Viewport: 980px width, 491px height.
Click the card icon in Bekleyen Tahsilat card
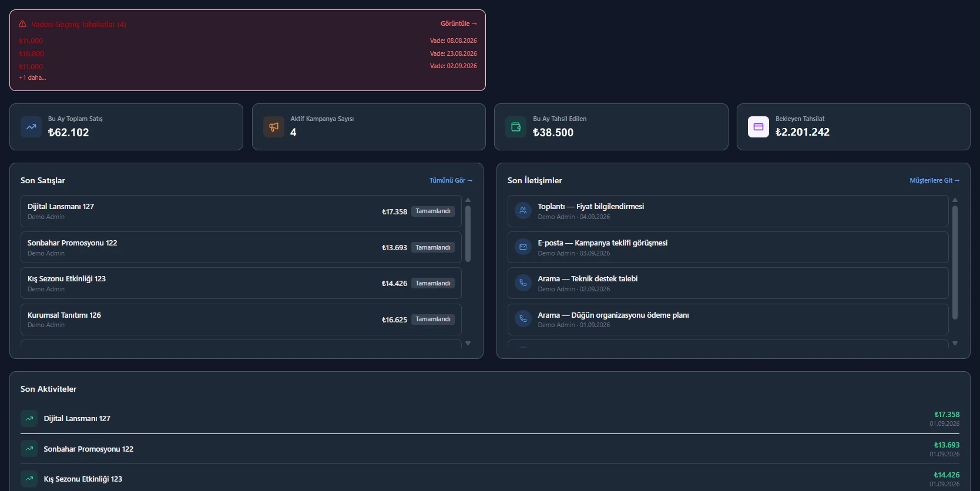pyautogui.click(x=759, y=127)
